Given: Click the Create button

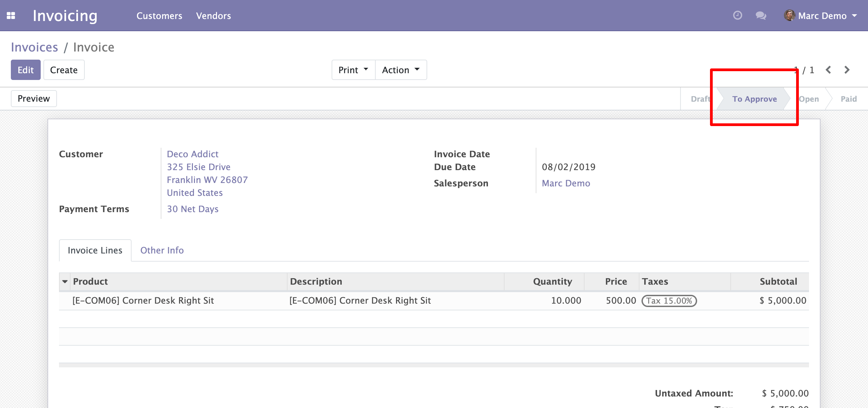Looking at the screenshot, I should 64,70.
